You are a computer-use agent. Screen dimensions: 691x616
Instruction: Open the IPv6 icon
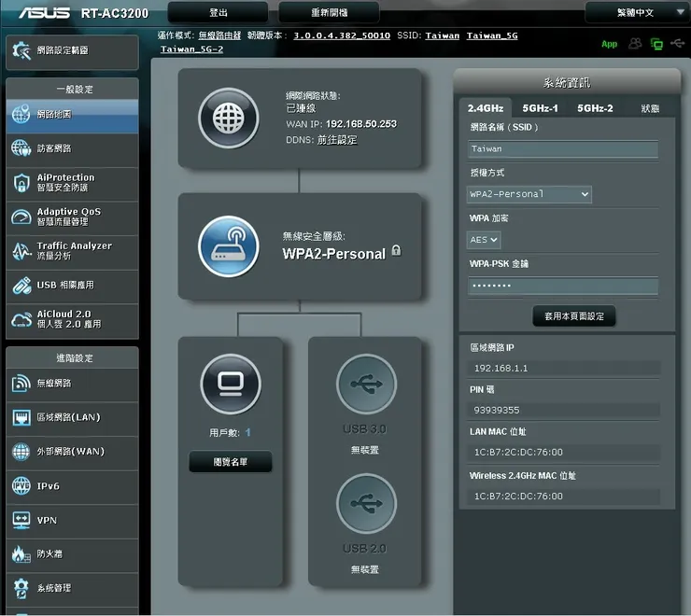21,486
